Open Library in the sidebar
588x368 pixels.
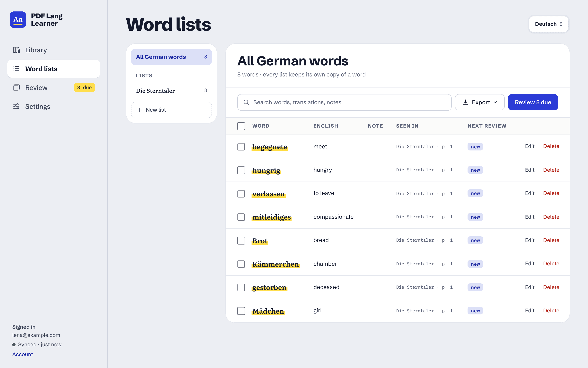[x=54, y=50]
